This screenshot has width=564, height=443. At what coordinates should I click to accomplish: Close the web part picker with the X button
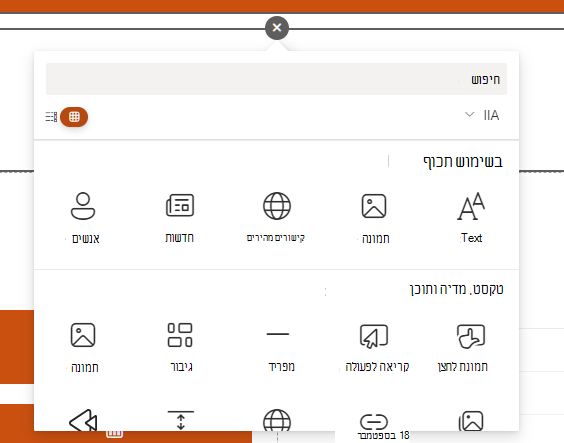click(277, 28)
